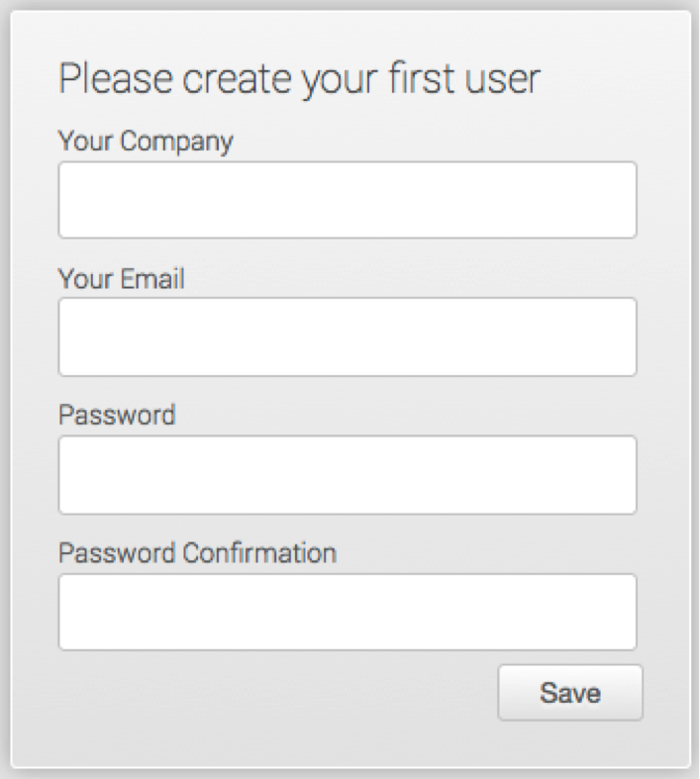Focus the Your Company input field
This screenshot has height=779, width=700.
click(x=347, y=200)
